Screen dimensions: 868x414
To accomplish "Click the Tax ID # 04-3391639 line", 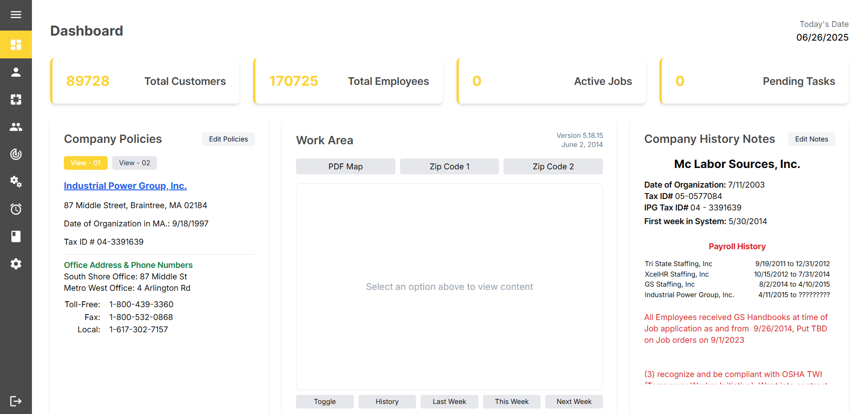I will pos(104,242).
